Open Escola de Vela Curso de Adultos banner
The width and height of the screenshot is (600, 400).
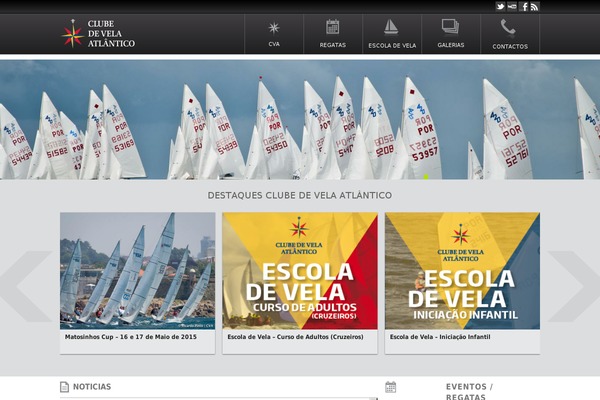(x=300, y=271)
